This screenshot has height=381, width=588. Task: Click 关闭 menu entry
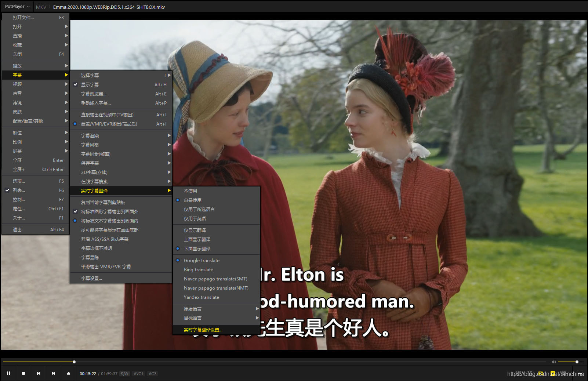click(36, 54)
